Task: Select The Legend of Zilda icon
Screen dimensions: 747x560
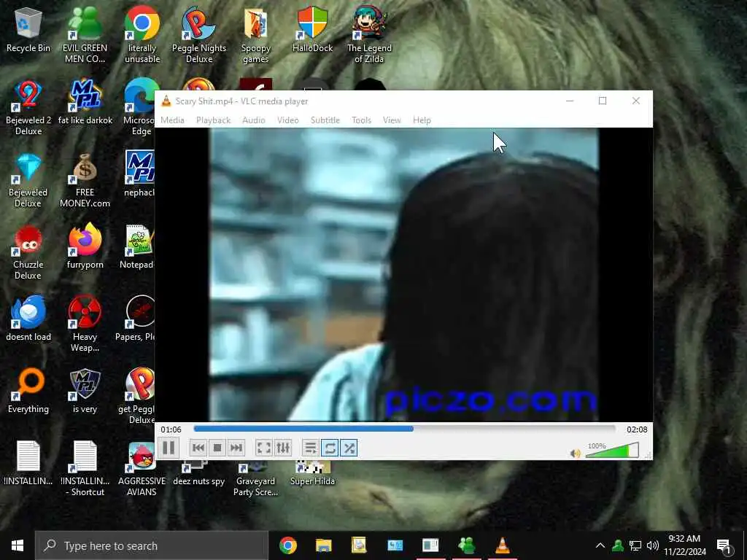Action: (x=369, y=35)
